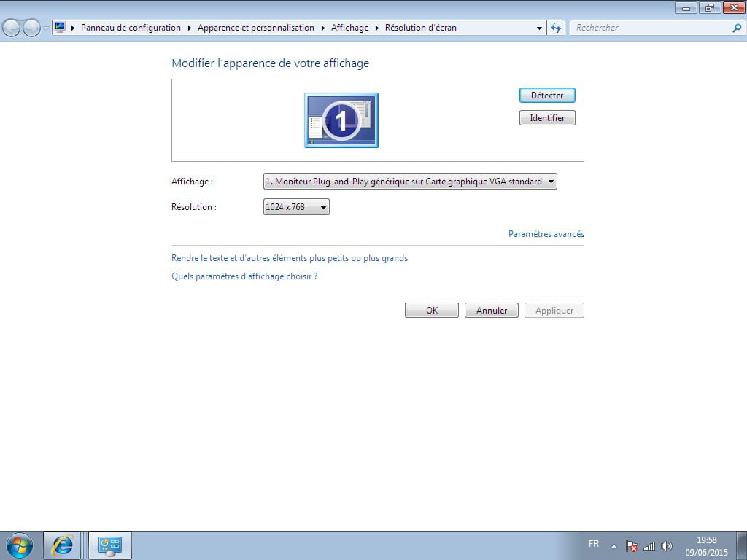This screenshot has width=747, height=560.
Task: Close the window
Action: click(734, 7)
